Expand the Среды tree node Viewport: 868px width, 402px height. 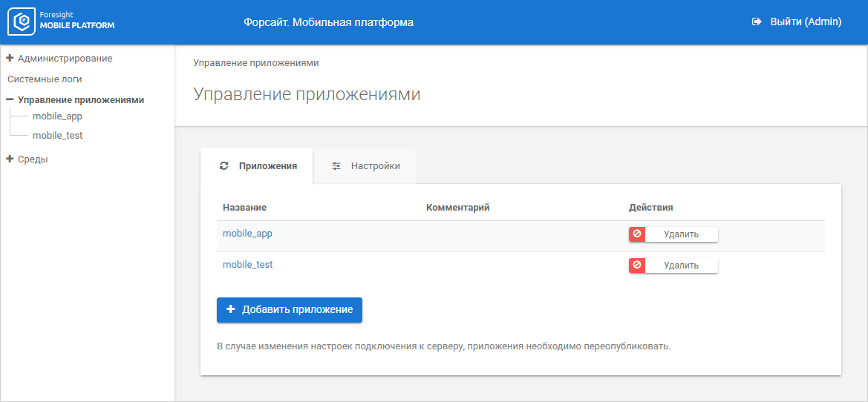coord(10,159)
